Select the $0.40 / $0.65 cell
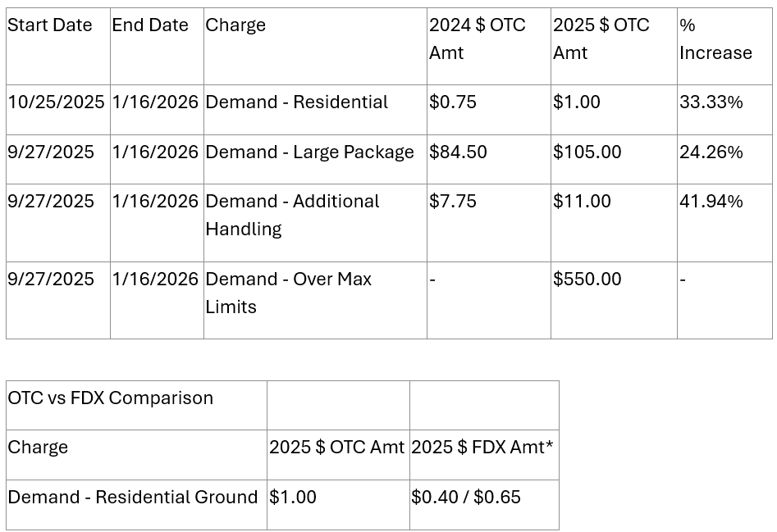Screen dimensions: 777x532 tap(484, 505)
